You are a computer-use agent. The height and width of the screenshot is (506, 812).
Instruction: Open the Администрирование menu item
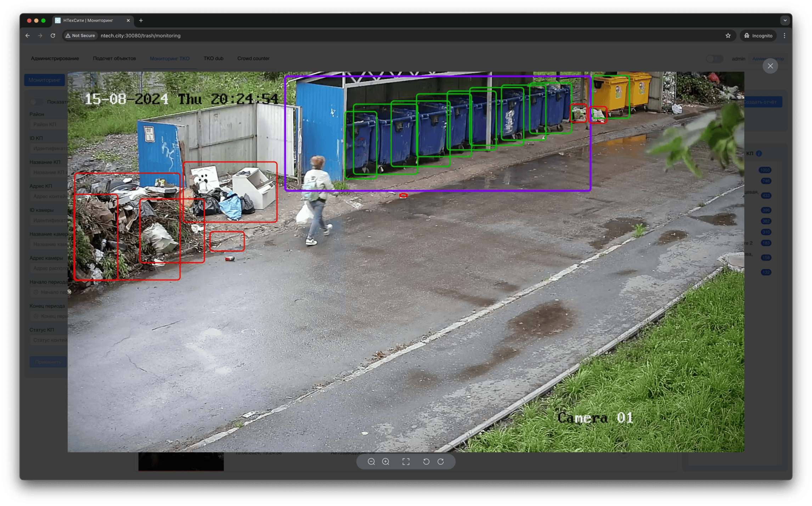(x=55, y=58)
